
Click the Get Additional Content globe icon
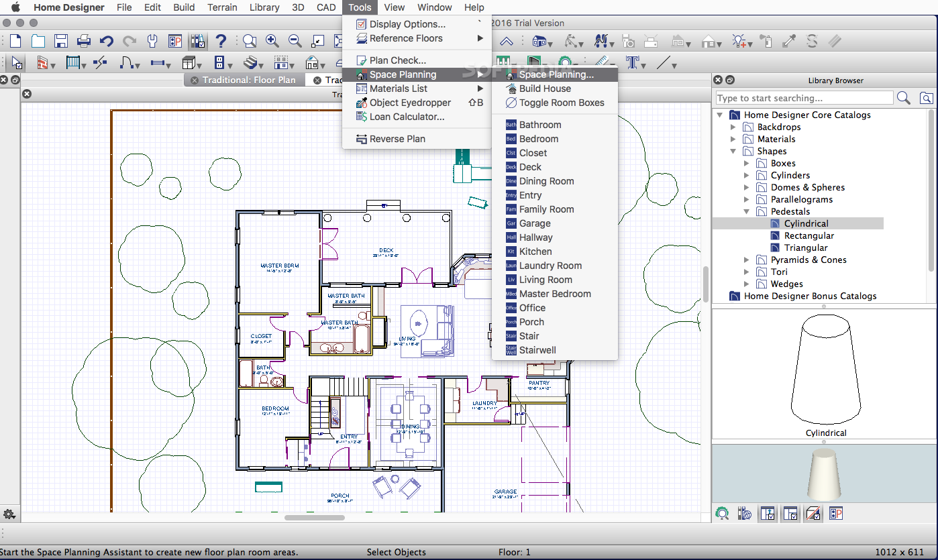(745, 514)
